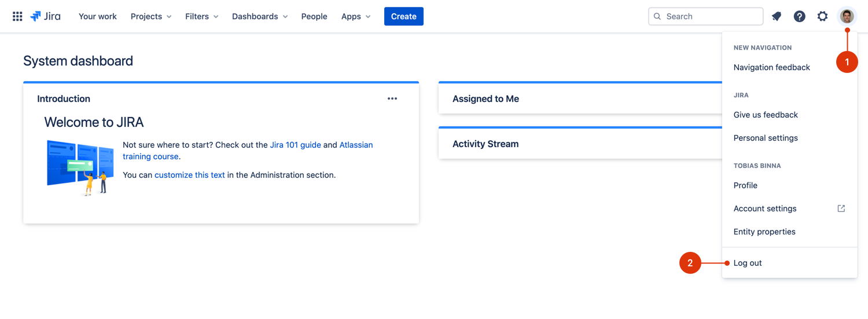Open Introduction gadget three-dot menu
The height and width of the screenshot is (319, 868).
click(x=392, y=98)
